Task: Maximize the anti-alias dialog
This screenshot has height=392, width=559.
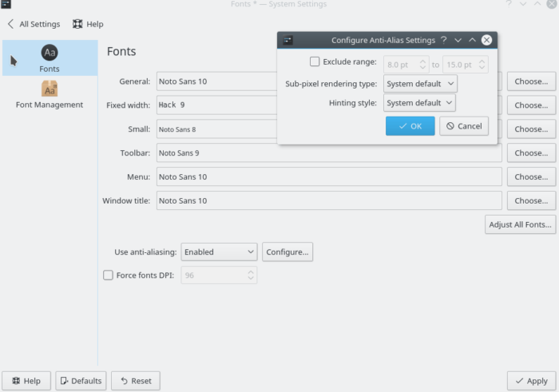Action: 472,40
